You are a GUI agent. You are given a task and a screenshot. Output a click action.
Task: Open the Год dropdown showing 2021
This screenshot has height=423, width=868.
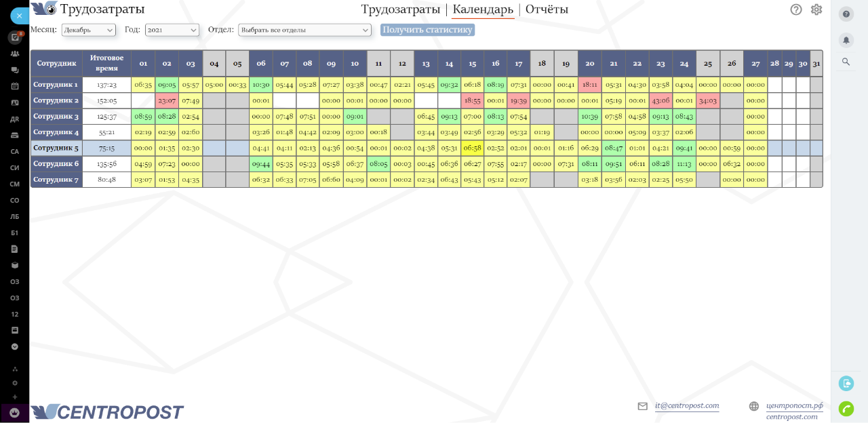(172, 30)
